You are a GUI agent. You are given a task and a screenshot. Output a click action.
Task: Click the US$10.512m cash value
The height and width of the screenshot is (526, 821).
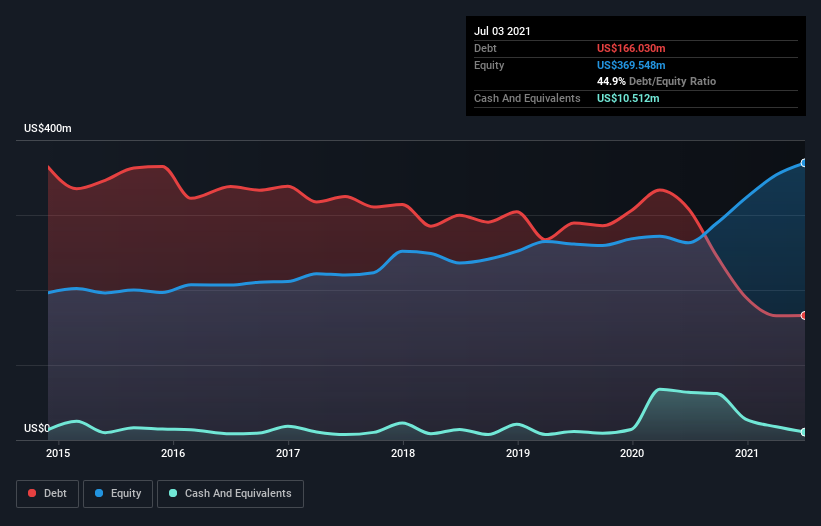point(628,98)
